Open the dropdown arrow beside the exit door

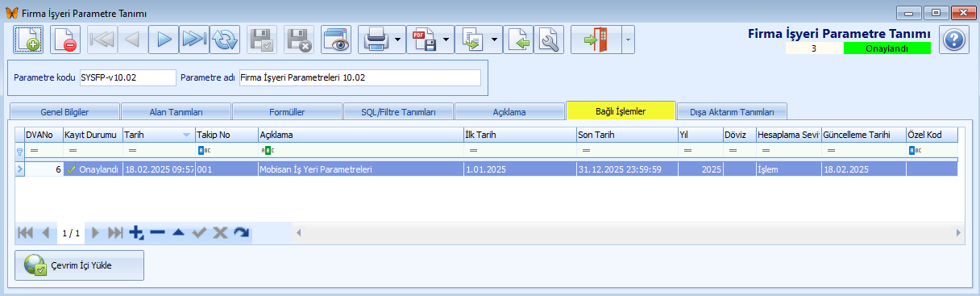628,40
